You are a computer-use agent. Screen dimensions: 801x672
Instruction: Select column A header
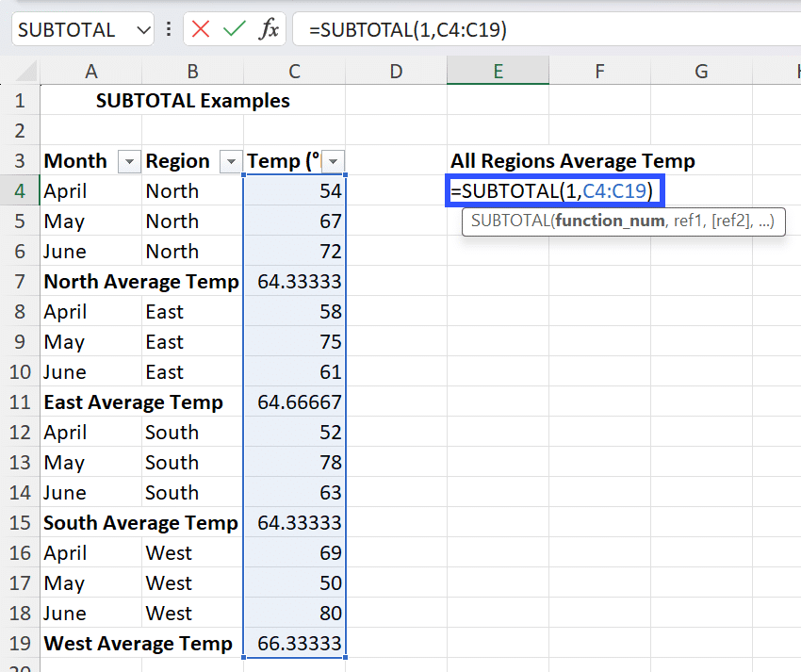coord(90,71)
